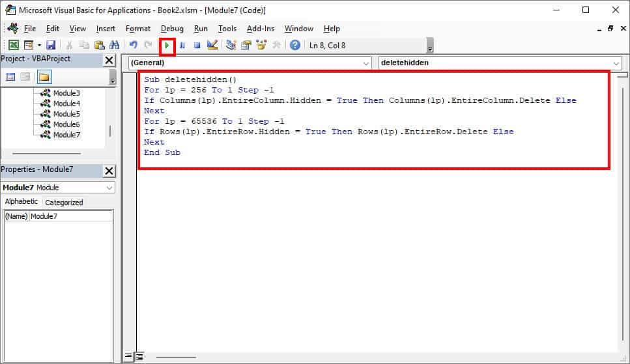Click the 'End Sub' code line

pyautogui.click(x=162, y=152)
